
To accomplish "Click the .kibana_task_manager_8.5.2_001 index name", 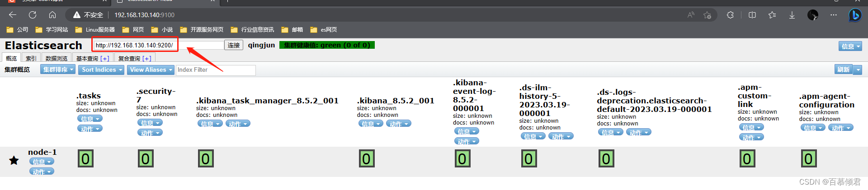I will [267, 101].
